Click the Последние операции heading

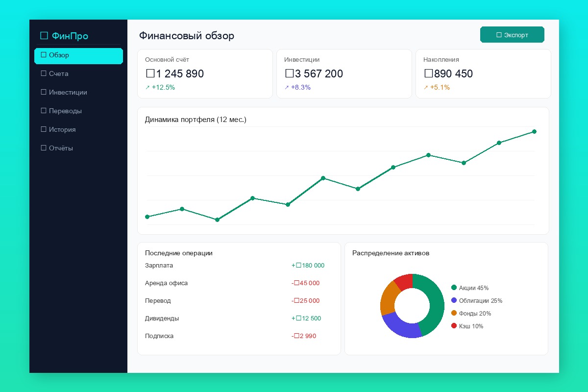point(179,253)
